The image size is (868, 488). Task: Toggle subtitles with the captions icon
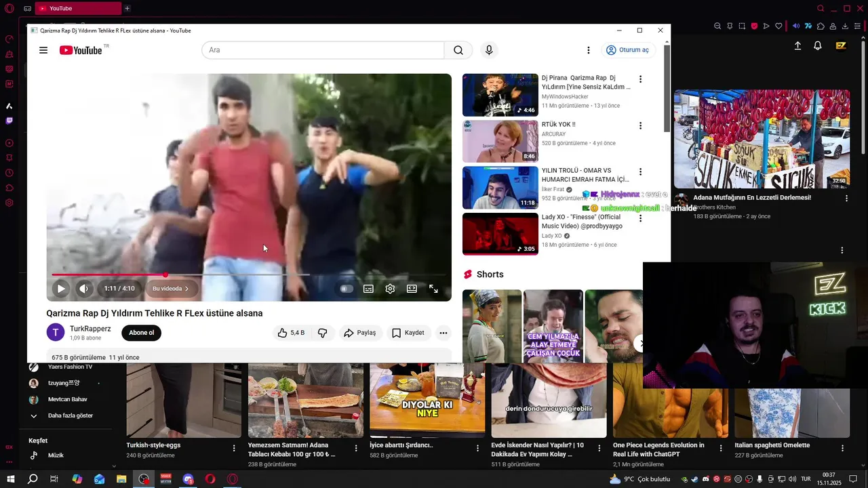coord(368,289)
